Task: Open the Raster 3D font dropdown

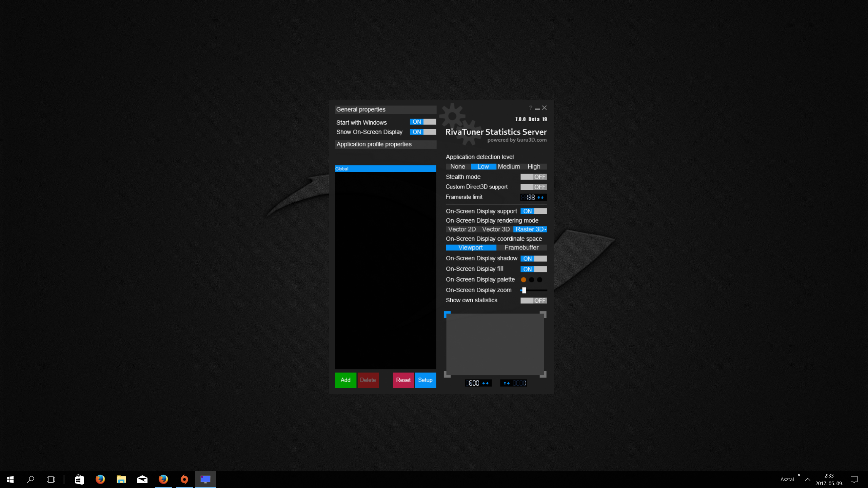Action: point(545,230)
